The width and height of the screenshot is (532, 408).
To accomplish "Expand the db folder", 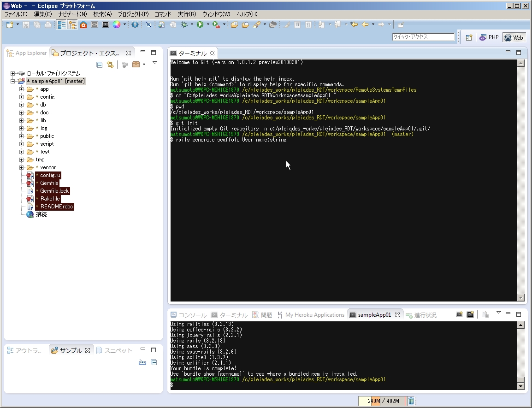I will (x=21, y=105).
